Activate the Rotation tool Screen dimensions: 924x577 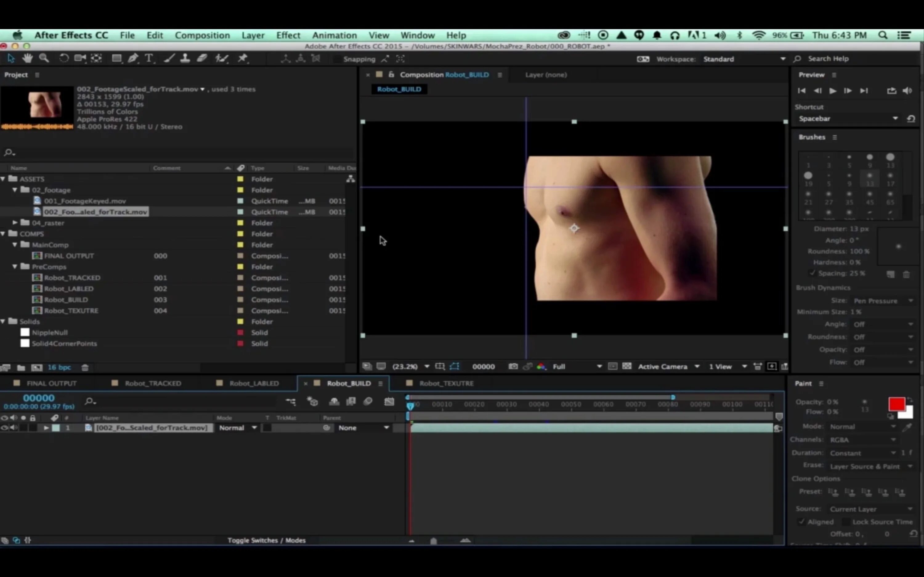64,58
